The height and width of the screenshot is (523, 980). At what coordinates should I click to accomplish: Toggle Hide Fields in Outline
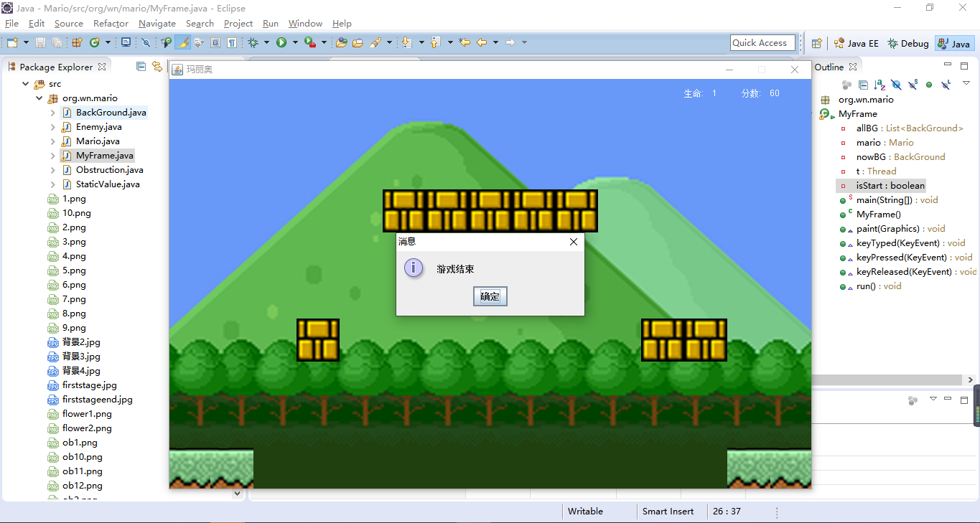pos(896,85)
